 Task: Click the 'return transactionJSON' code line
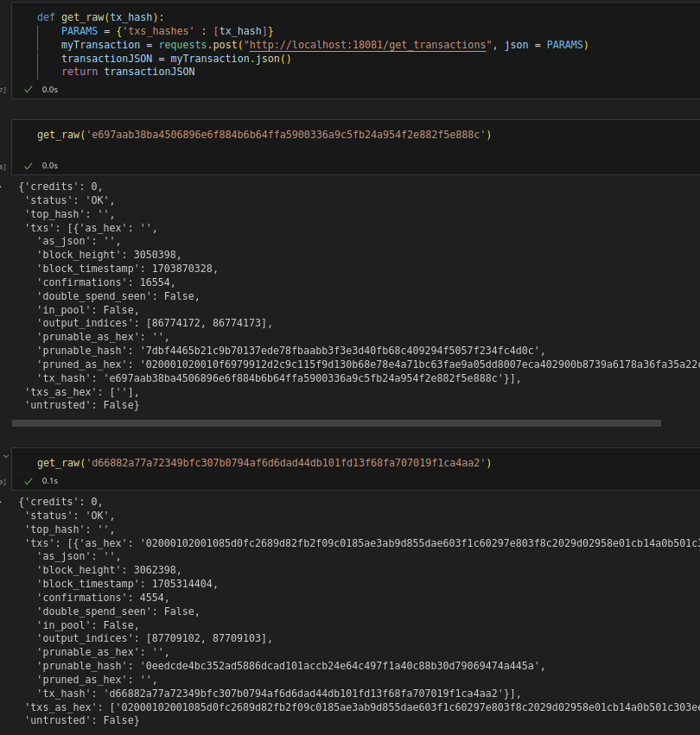(128, 72)
